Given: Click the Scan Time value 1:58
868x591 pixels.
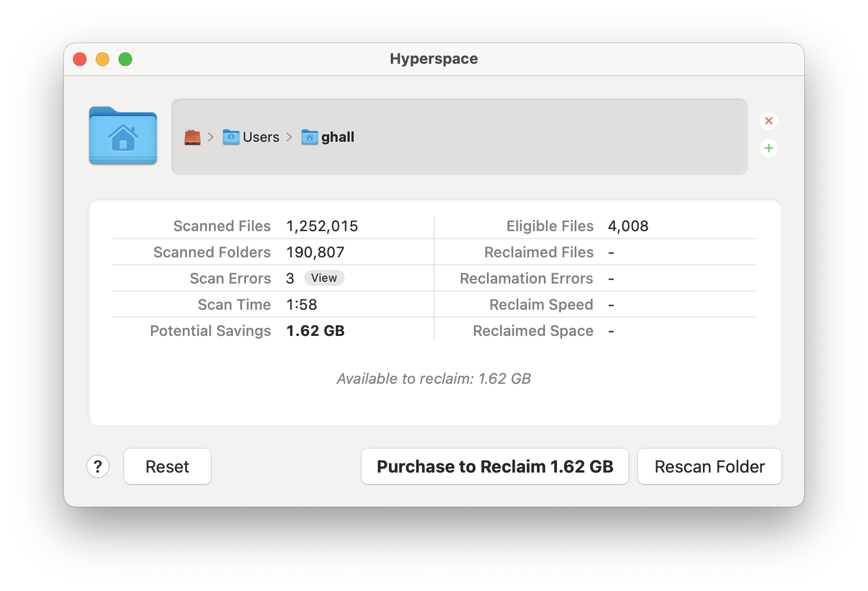Looking at the screenshot, I should click(x=302, y=305).
